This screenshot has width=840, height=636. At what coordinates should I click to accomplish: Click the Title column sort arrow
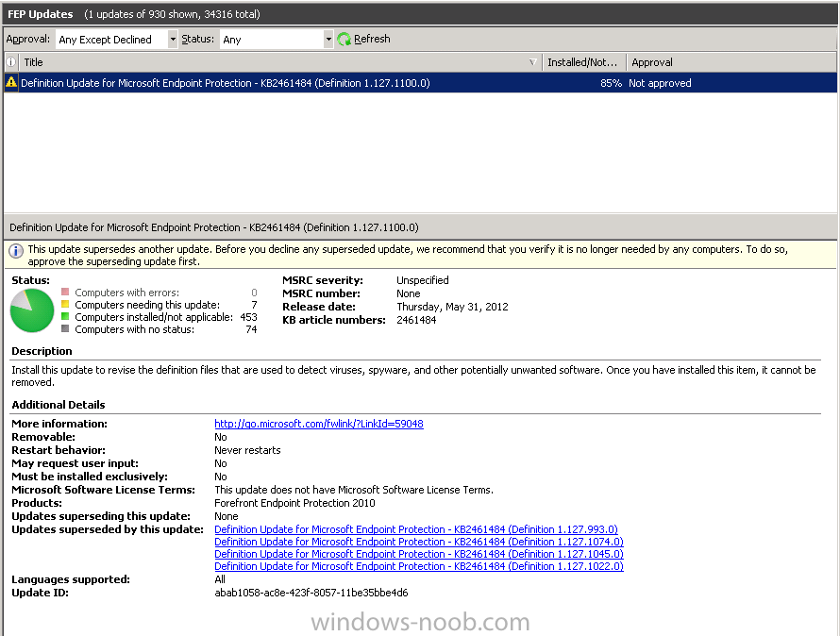pyautogui.click(x=532, y=62)
